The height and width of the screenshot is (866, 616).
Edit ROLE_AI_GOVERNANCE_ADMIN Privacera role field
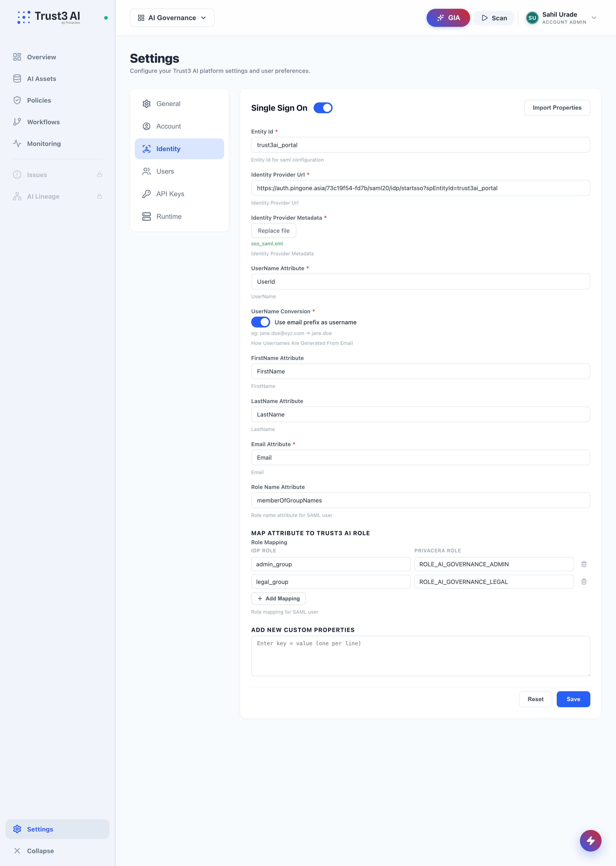pyautogui.click(x=494, y=564)
